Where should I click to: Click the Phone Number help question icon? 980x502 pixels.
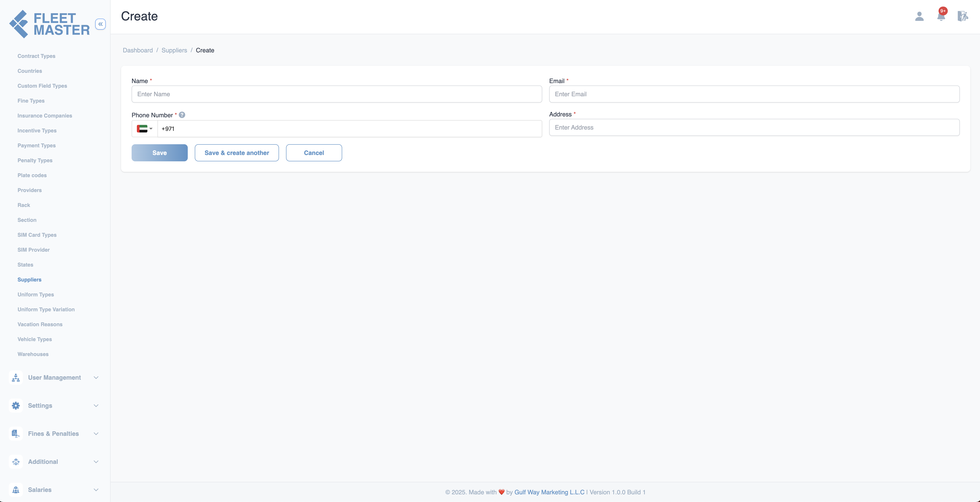[x=182, y=115]
